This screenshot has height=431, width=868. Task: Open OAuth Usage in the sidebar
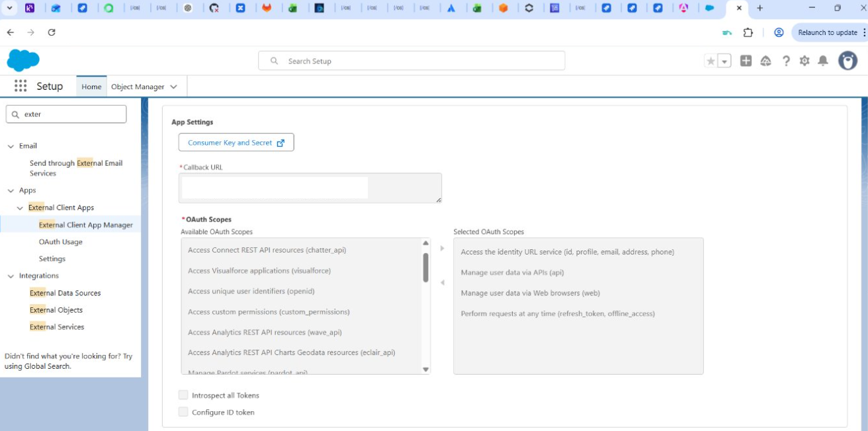click(x=61, y=242)
